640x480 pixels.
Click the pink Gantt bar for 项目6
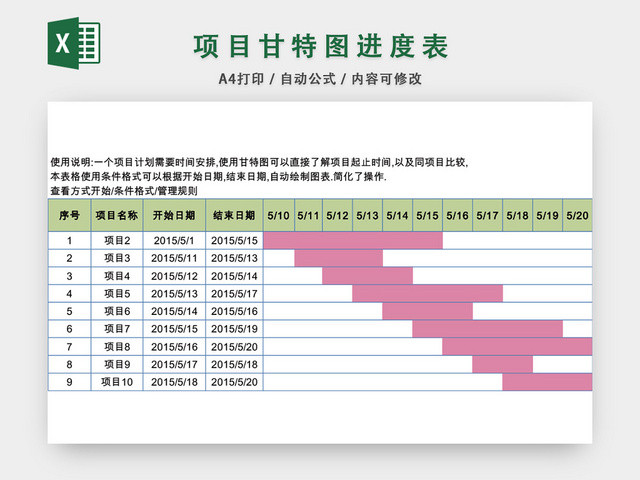click(x=427, y=311)
